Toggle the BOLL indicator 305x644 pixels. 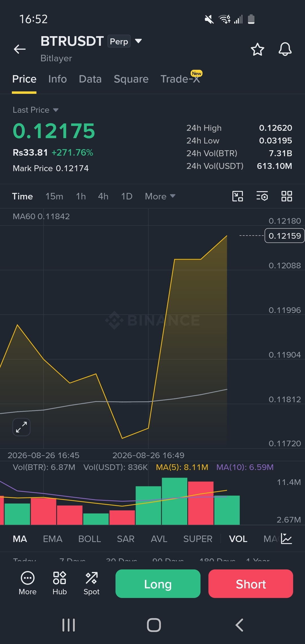(90, 539)
